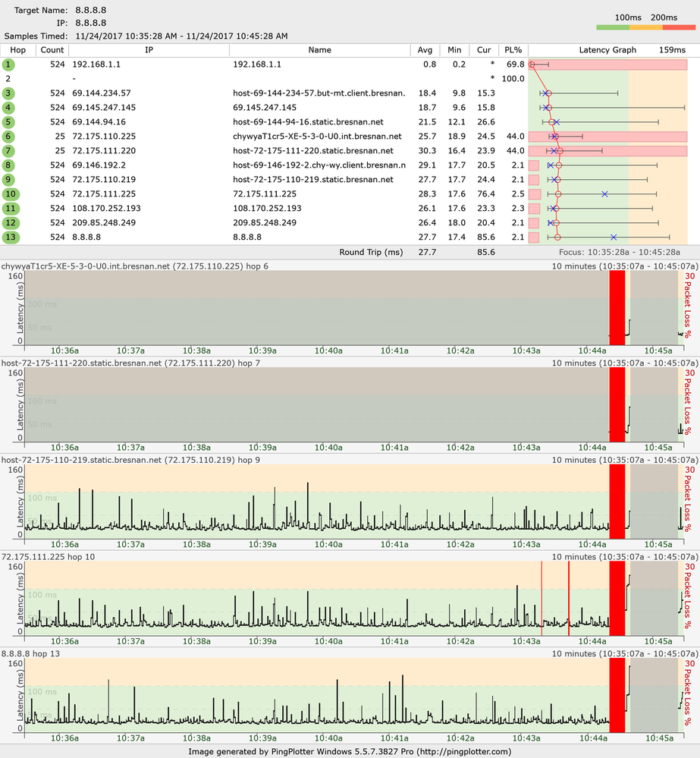Viewport: 700px width, 758px height.
Task: Select IP cell 69.144.94.16
Action: (99, 122)
